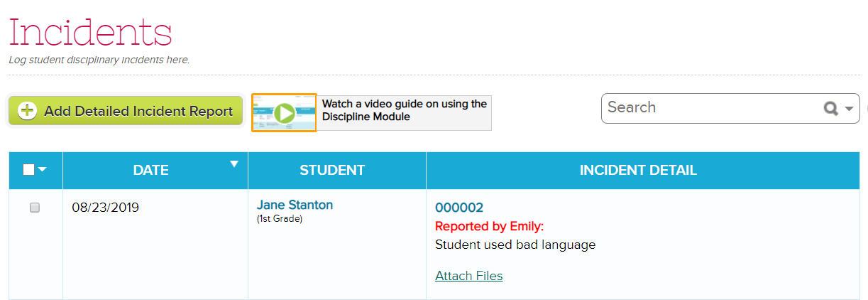Click the green plus icon on Add button
The height and width of the screenshot is (300, 868).
(x=27, y=111)
